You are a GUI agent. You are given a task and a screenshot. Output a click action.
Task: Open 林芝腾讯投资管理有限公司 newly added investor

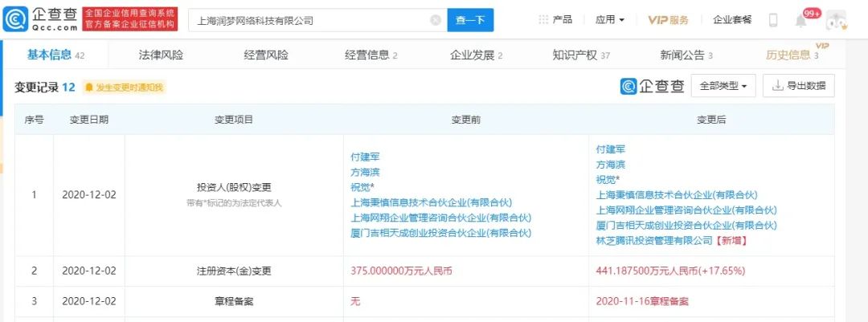pyautogui.click(x=654, y=240)
